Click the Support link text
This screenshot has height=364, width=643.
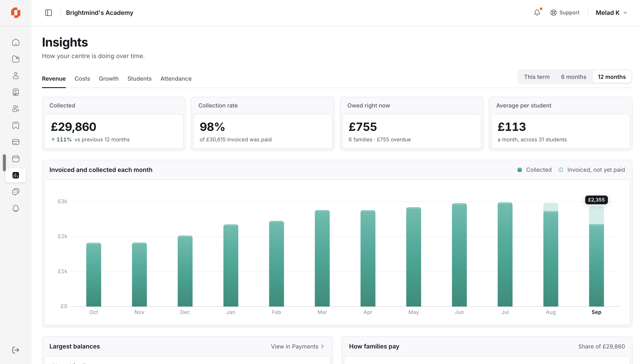tap(569, 13)
